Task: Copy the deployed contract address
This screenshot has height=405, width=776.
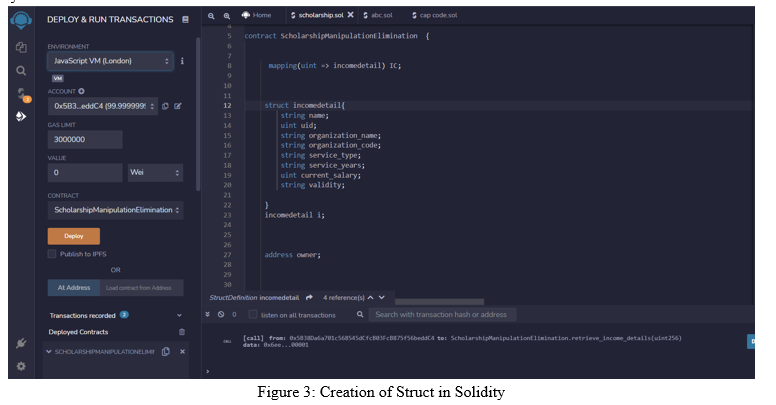Action: click(x=166, y=352)
